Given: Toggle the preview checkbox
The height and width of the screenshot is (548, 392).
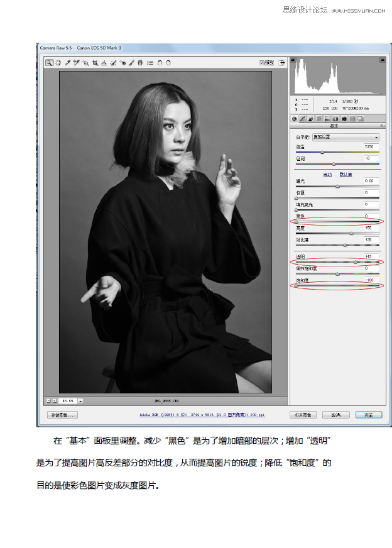Looking at the screenshot, I should (262, 63).
